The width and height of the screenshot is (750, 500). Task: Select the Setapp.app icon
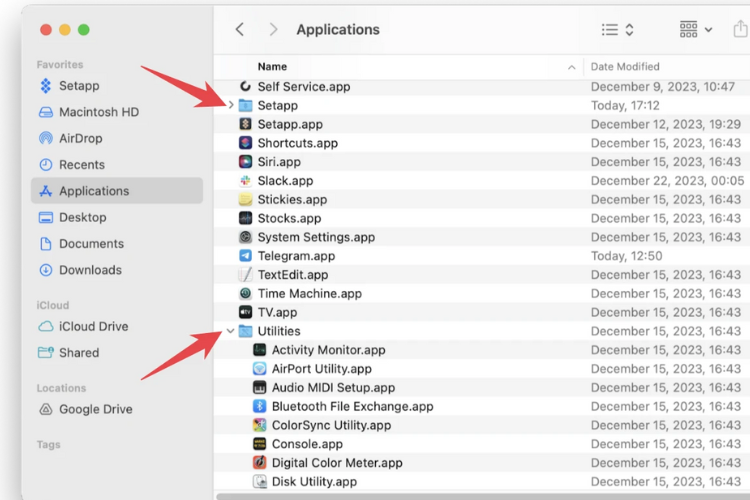pyautogui.click(x=245, y=124)
